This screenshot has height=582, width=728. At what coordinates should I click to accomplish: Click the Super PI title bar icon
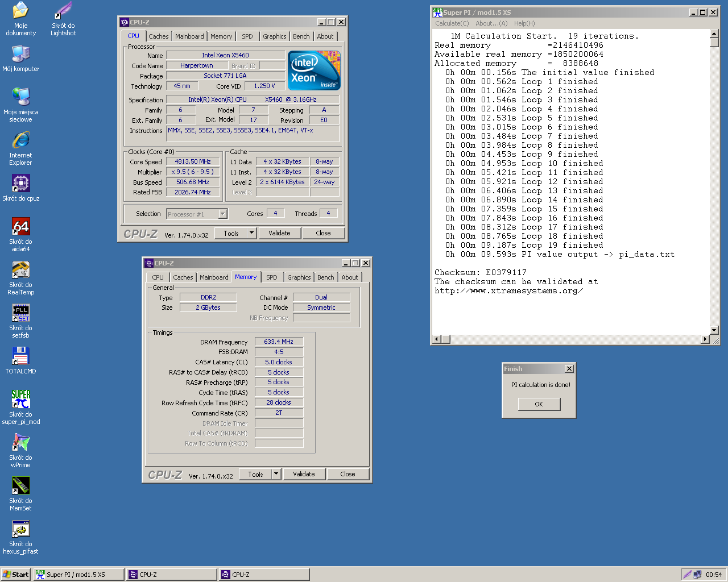(437, 12)
